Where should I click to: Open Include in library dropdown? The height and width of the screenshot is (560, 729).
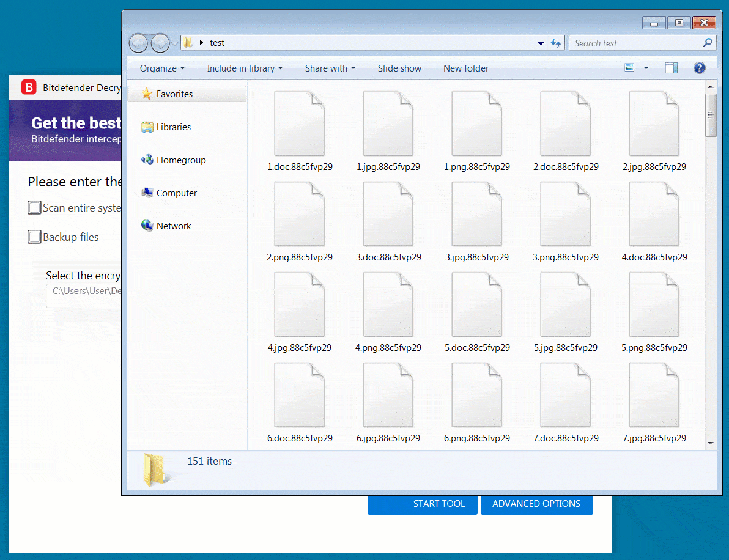[245, 68]
